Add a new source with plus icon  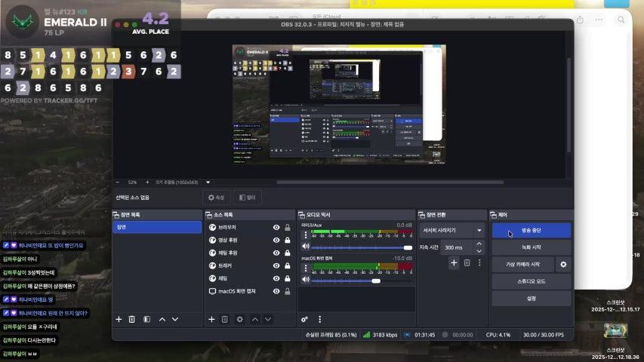211,319
